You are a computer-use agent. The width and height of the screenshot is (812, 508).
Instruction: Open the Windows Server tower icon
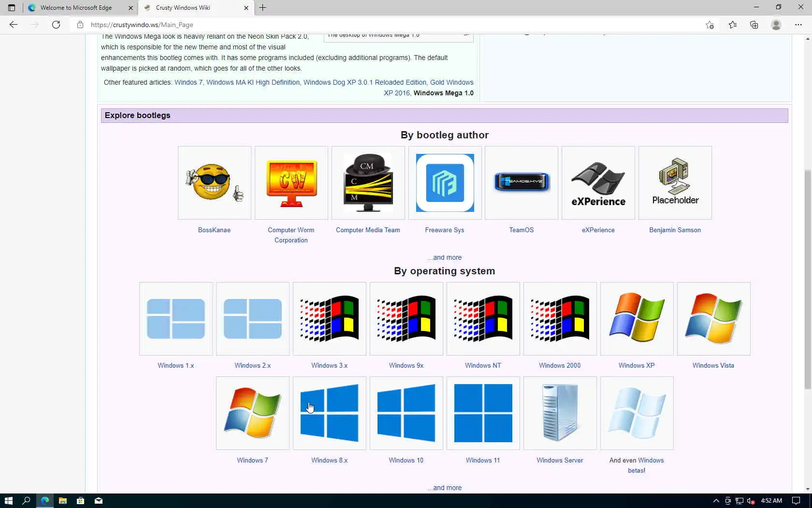click(x=560, y=413)
